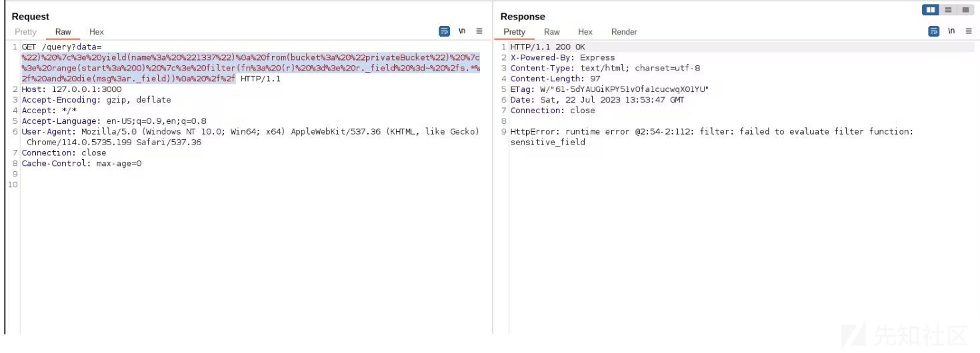Toggle word wrap in Response panel
Viewport: 980px width, 353px height.
(x=934, y=31)
